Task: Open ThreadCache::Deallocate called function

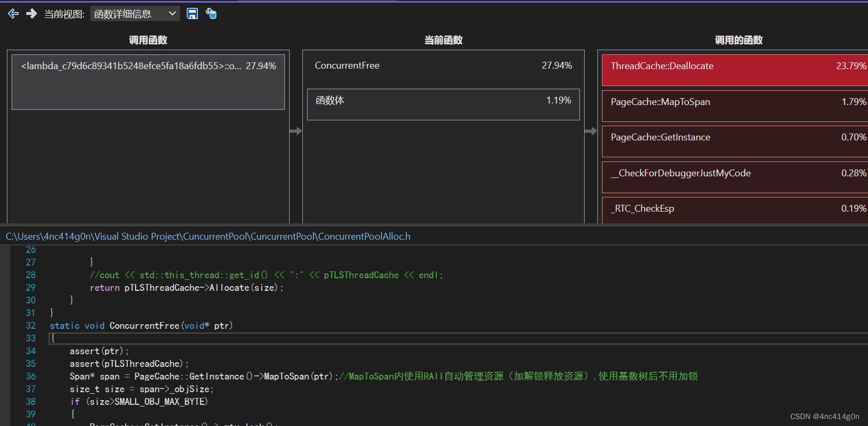Action: point(735,70)
